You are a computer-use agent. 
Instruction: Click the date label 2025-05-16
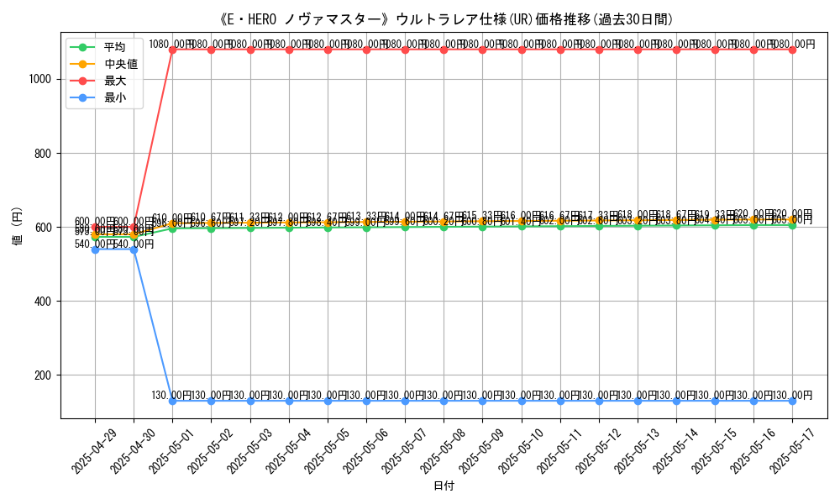pos(753,451)
